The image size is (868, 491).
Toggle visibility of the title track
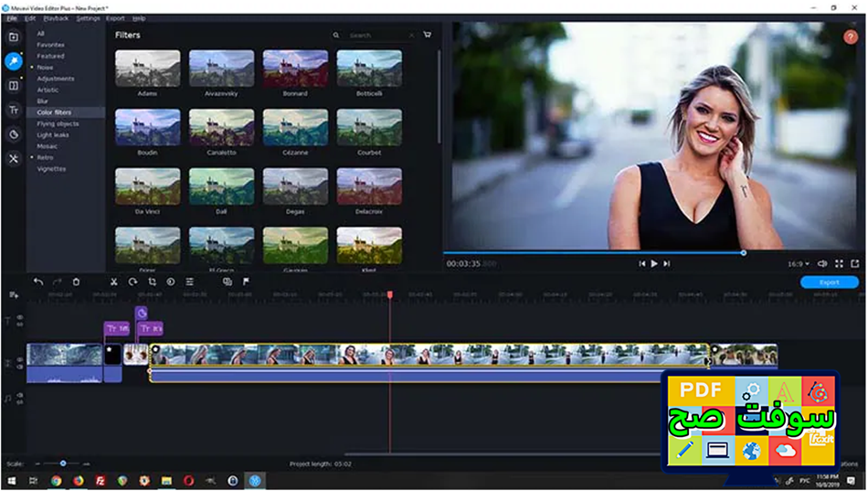coord(20,317)
